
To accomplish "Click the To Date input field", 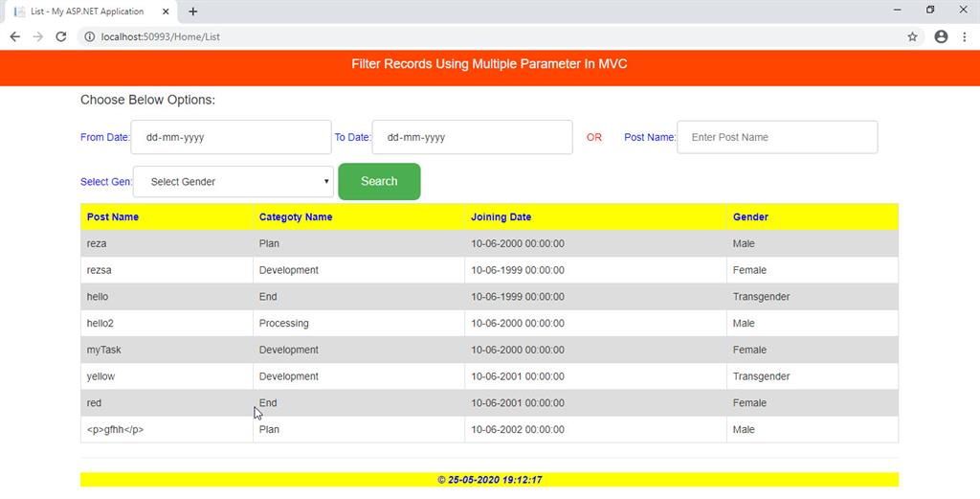I will (x=472, y=137).
